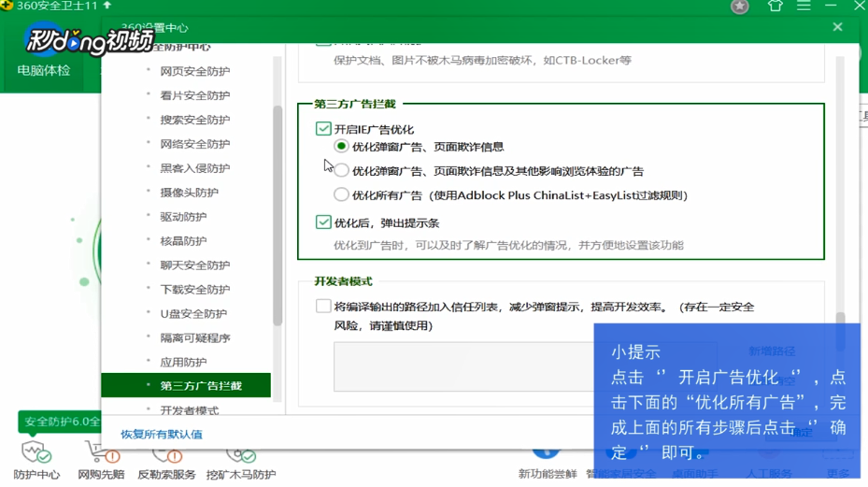Open 新功能尝鲜 in main window

point(548,474)
